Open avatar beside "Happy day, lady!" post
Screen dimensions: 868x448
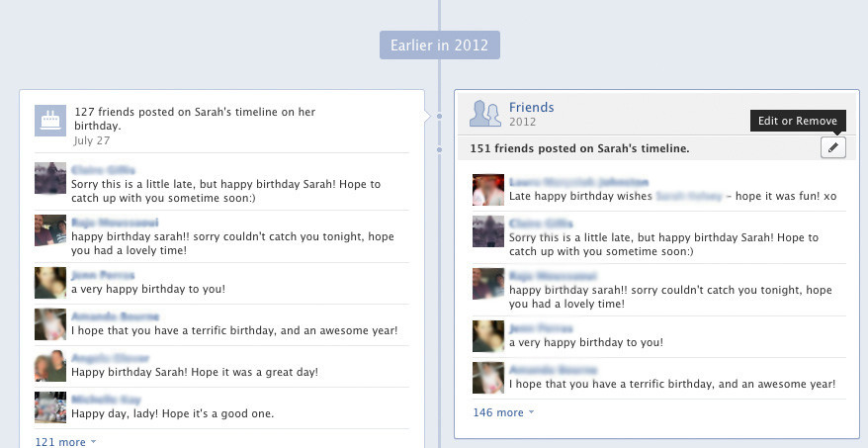pos(50,407)
